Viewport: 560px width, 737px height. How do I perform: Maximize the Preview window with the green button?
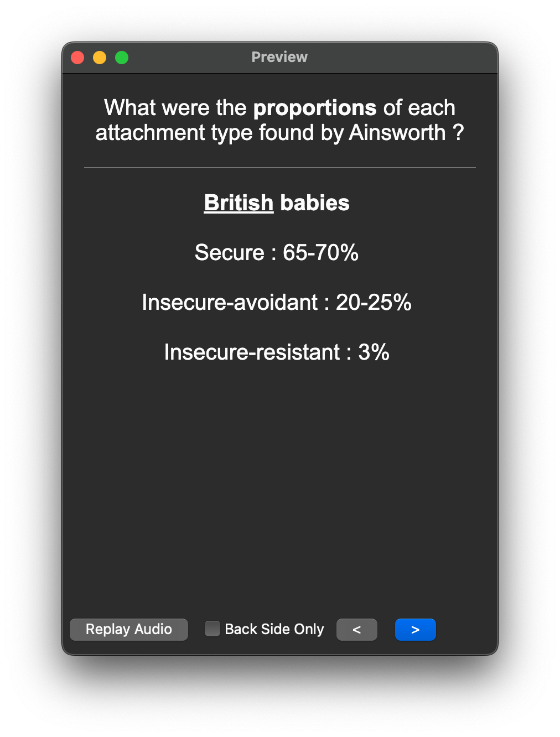[122, 58]
